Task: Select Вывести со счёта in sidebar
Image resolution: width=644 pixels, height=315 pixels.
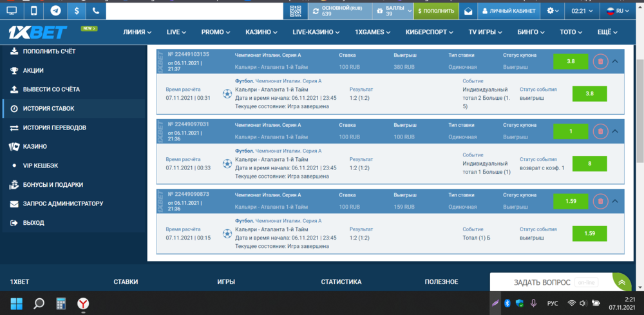Action: pyautogui.click(x=73, y=90)
